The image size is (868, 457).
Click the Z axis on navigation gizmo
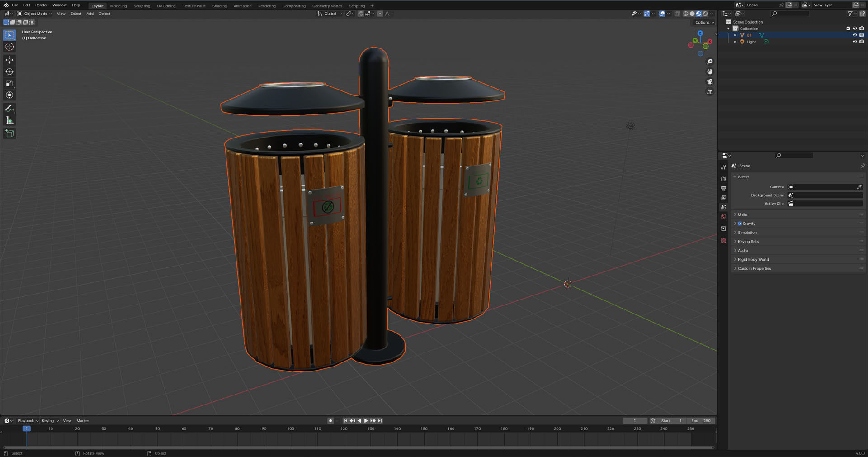click(x=700, y=33)
